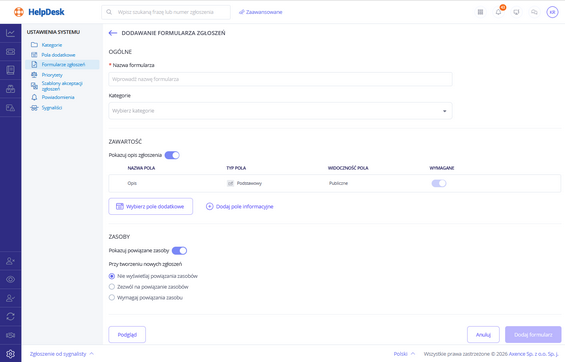Open the Polski language selector
This screenshot has width=565, height=362.
[x=404, y=354]
